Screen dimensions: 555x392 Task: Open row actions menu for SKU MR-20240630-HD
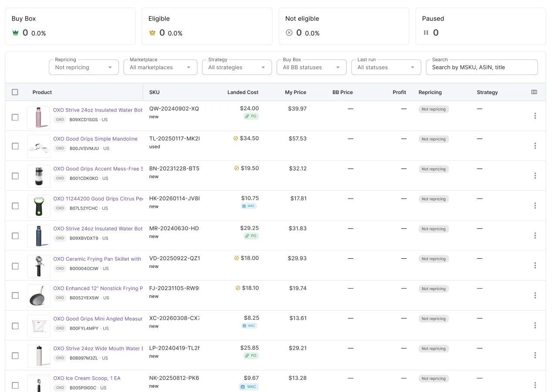(x=535, y=236)
